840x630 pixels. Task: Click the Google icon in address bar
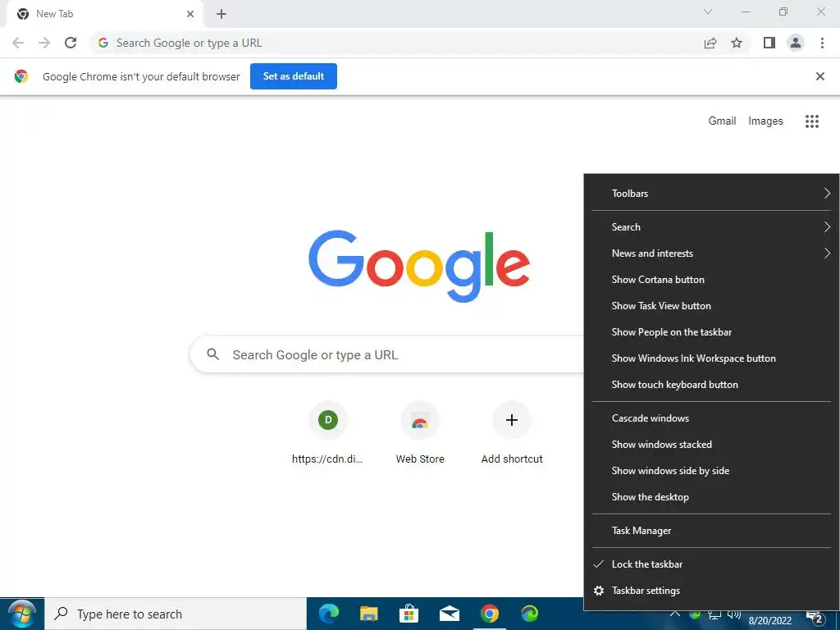tap(103, 43)
